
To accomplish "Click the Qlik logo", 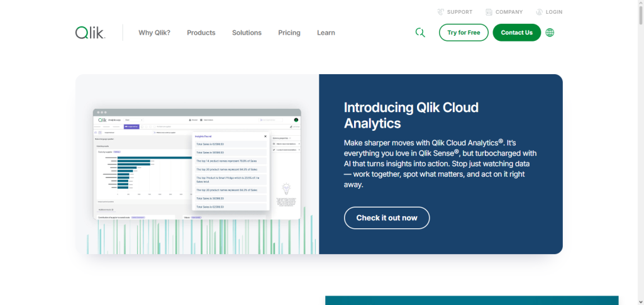I will click(x=91, y=33).
